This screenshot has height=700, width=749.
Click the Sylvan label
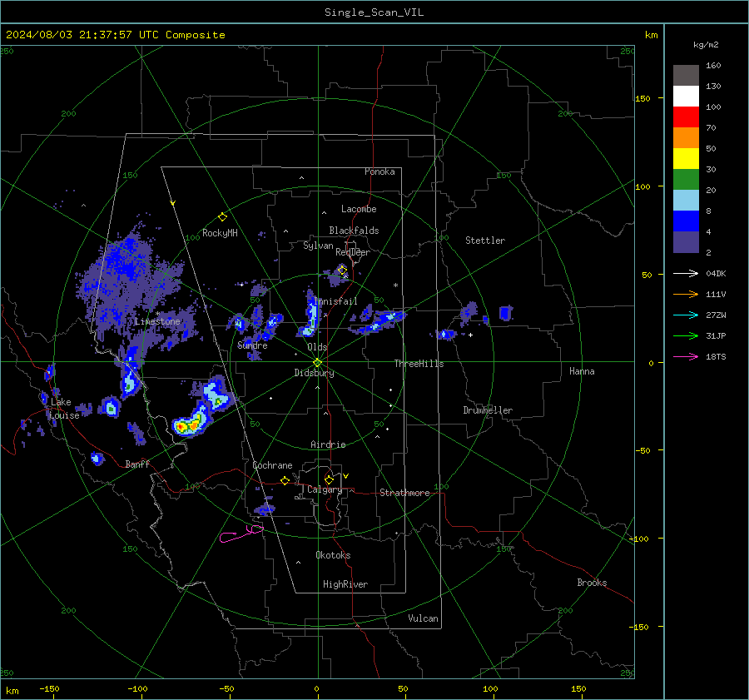(318, 246)
